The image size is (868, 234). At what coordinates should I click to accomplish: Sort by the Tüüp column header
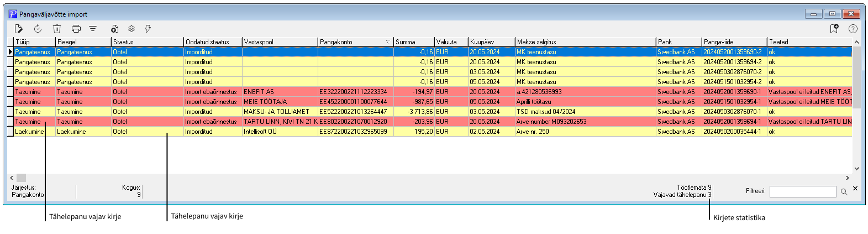(34, 41)
